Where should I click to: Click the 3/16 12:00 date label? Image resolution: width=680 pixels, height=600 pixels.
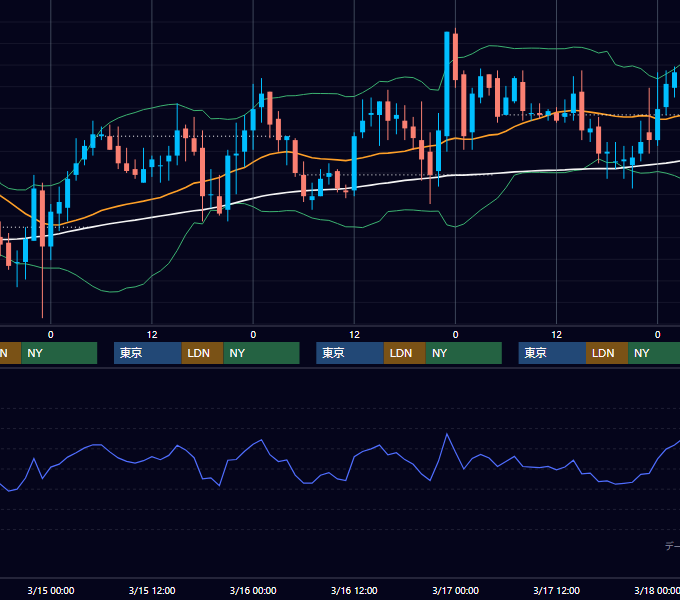[x=354, y=590]
